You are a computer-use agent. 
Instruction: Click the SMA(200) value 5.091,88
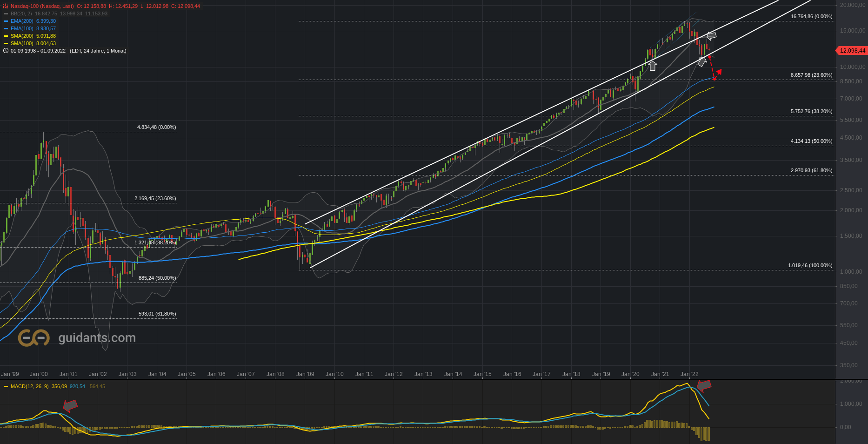(46, 36)
